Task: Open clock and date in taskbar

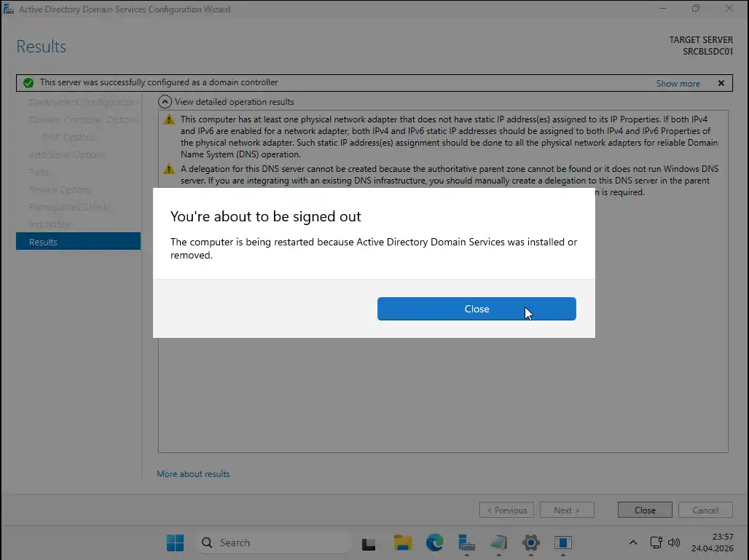Action: (x=713, y=543)
